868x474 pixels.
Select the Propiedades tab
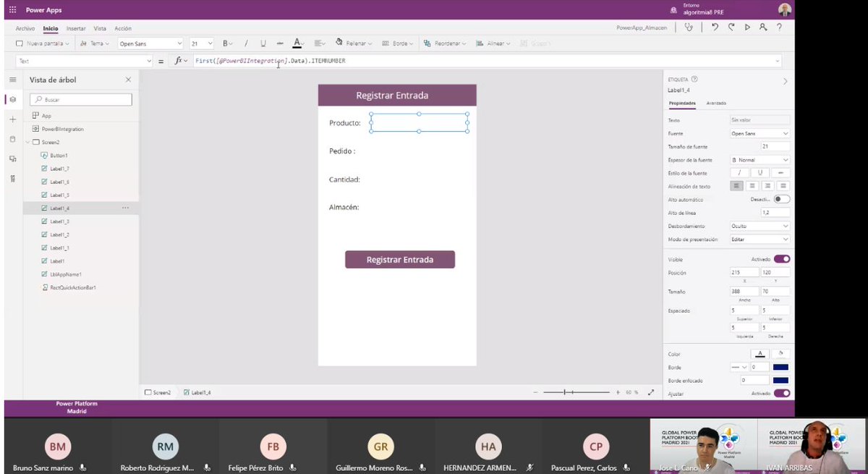[682, 103]
